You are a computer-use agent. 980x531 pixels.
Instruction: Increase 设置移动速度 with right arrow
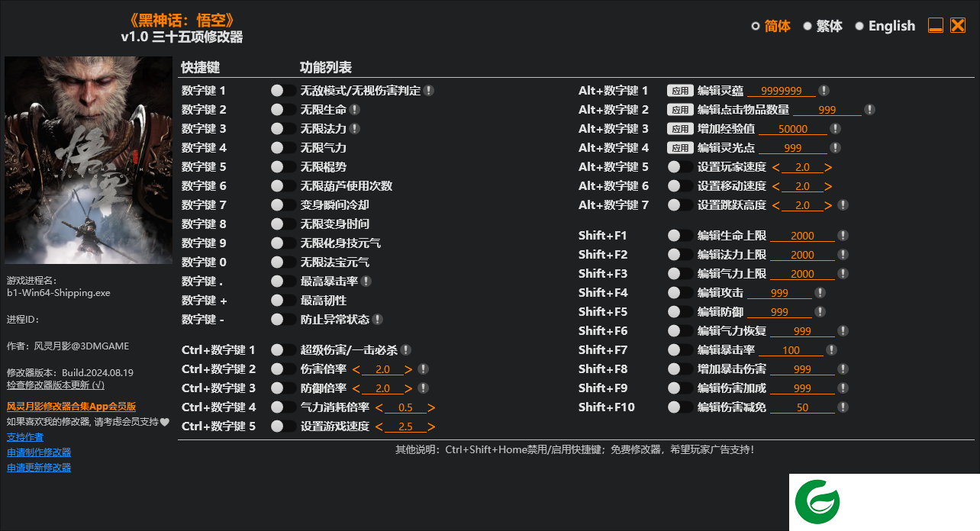828,186
